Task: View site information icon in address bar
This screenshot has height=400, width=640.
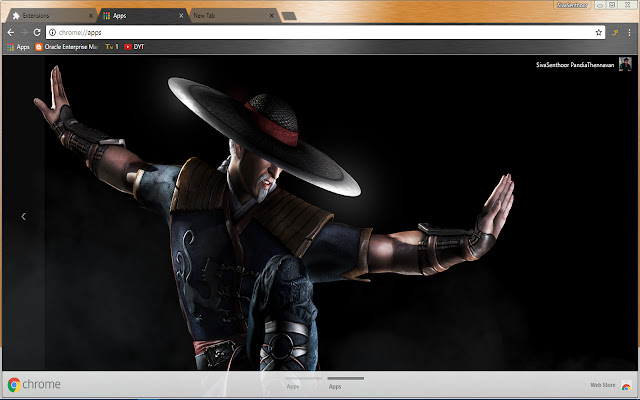Action: click(52, 32)
